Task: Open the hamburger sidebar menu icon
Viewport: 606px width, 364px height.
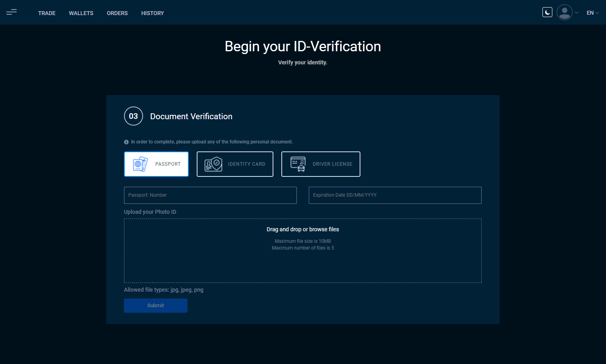Action: [12, 12]
